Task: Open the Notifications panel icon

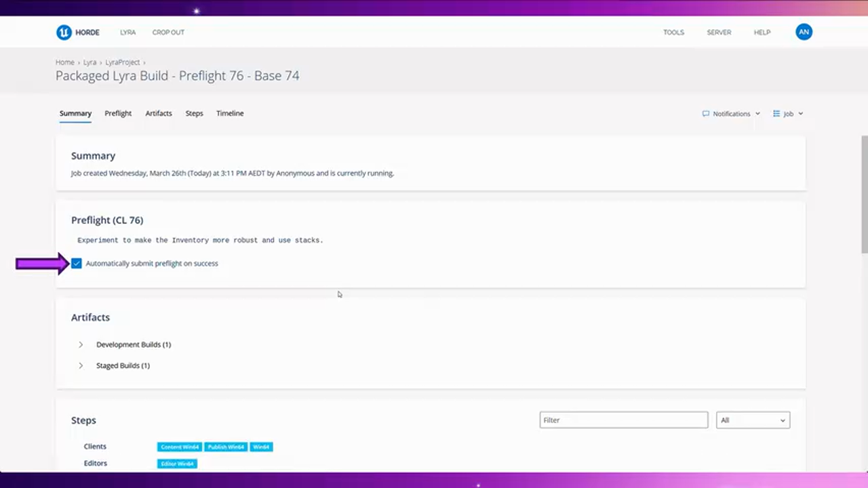Action: click(x=705, y=113)
